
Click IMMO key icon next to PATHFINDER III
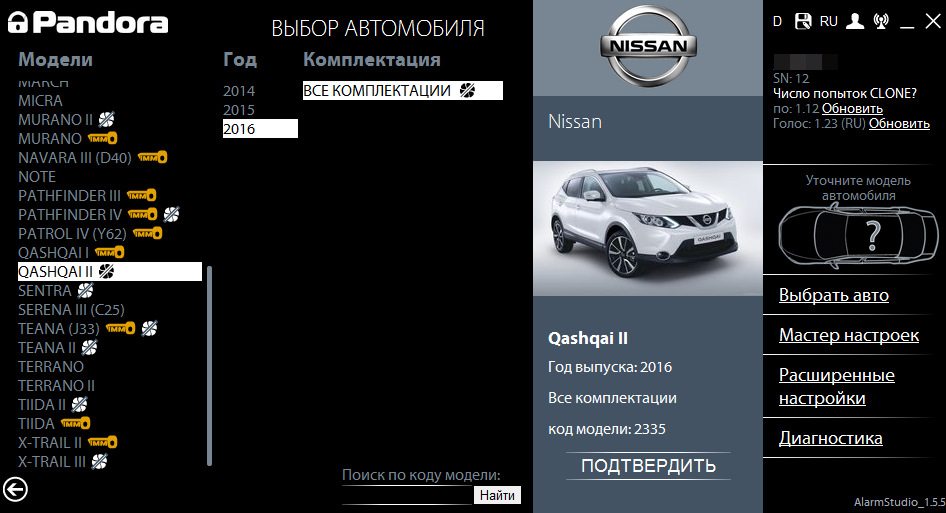pos(142,196)
